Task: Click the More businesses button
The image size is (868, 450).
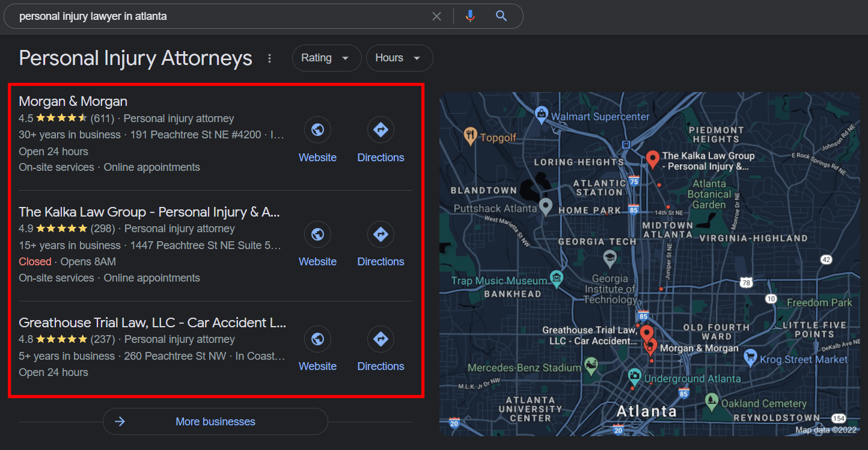Action: click(x=215, y=422)
